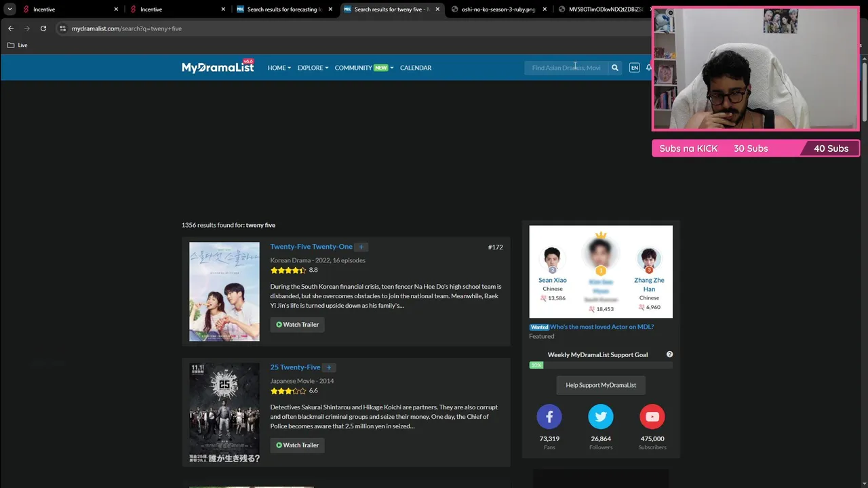Expand the COMMUNITY dropdown menu
This screenshot has width=868, height=488.
click(x=364, y=68)
